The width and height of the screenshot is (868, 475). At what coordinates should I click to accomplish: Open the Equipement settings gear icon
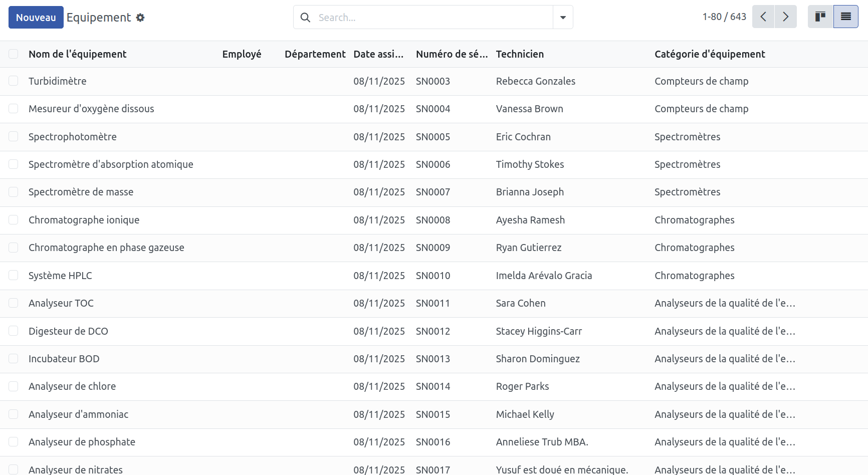coord(140,18)
